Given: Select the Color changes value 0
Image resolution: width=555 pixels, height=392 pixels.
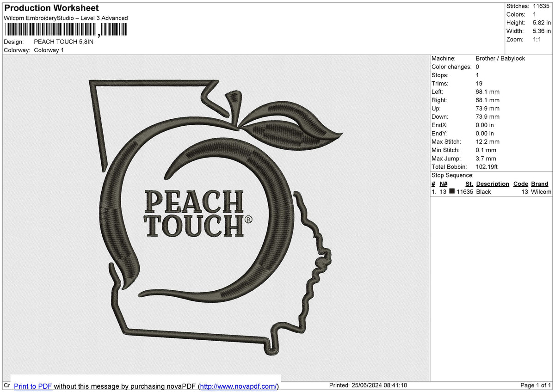Looking at the screenshot, I should (477, 67).
